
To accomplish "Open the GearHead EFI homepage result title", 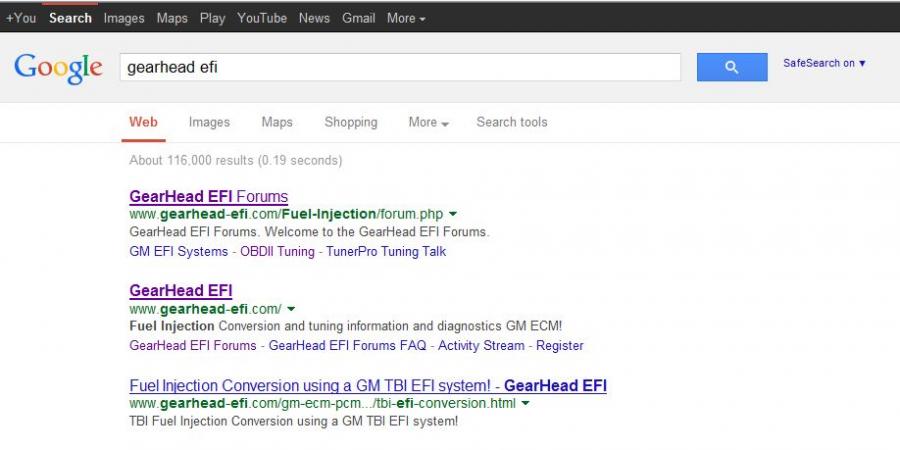I will (x=181, y=291).
